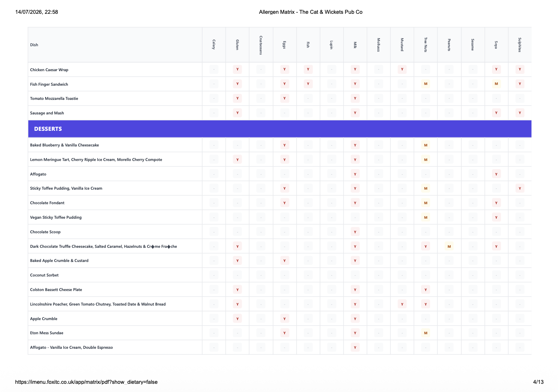Click the DESSERTS section header
The width and height of the screenshot is (558, 392).
(x=280, y=129)
